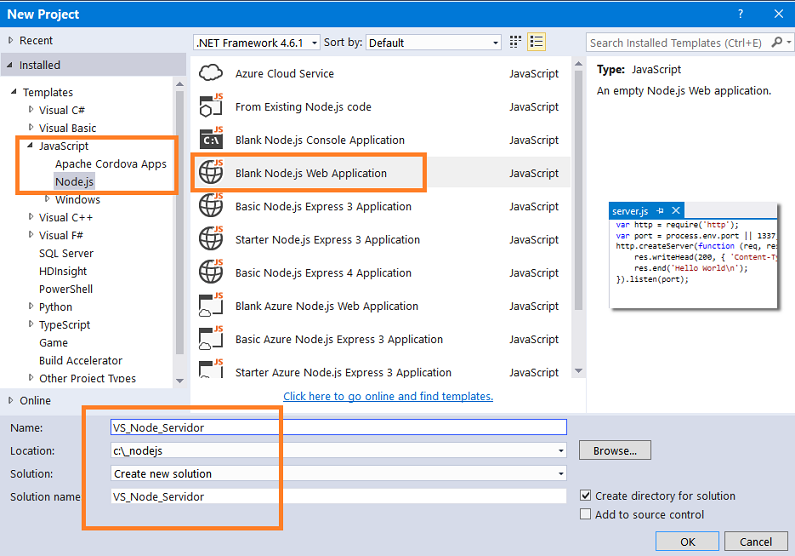Screen dimensions: 795x556
Task: Click the project Name input field
Action: [x=338, y=427]
